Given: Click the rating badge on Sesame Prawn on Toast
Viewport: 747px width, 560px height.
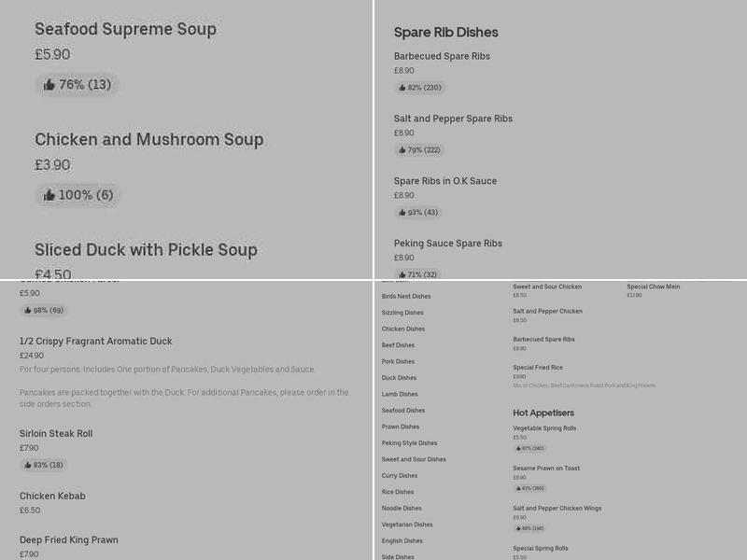Looking at the screenshot, I should [531, 487].
